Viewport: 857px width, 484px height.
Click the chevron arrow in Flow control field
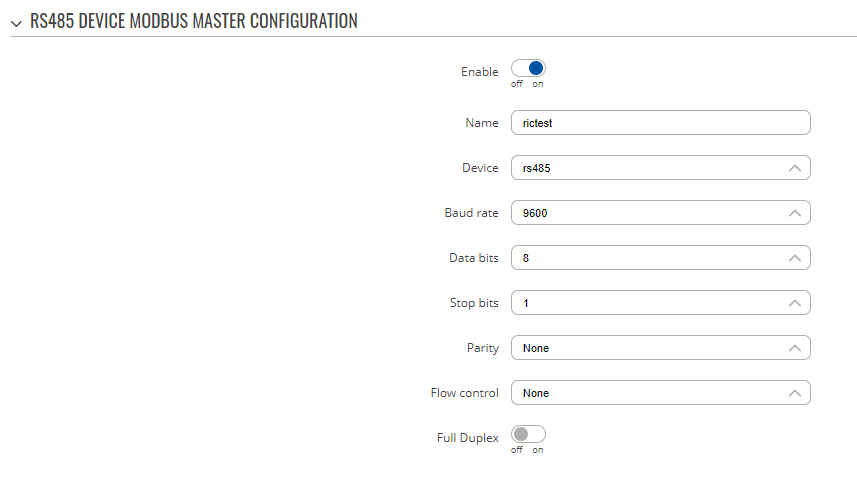click(x=795, y=393)
